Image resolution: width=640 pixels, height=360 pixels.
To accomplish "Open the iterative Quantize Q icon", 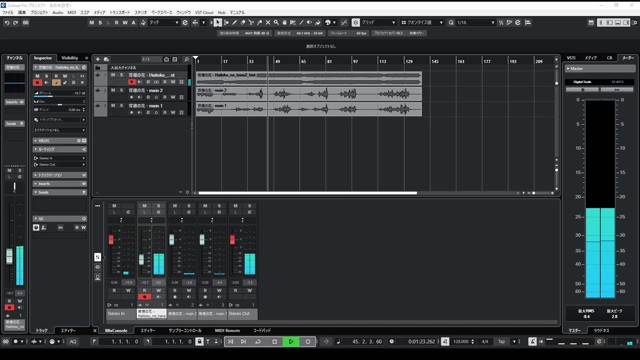I will coord(451,23).
